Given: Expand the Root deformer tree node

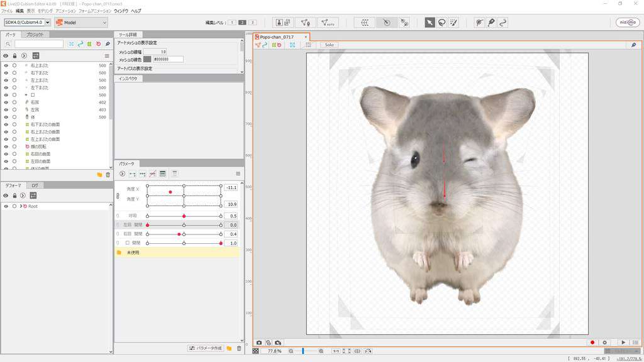Looking at the screenshot, I should (x=21, y=206).
